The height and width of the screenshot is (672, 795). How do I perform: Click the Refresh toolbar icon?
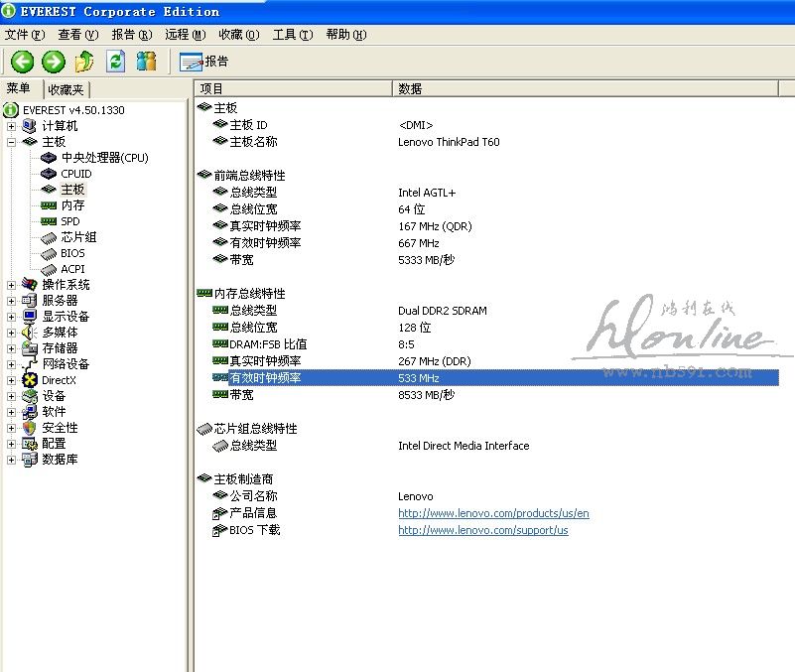[116, 62]
